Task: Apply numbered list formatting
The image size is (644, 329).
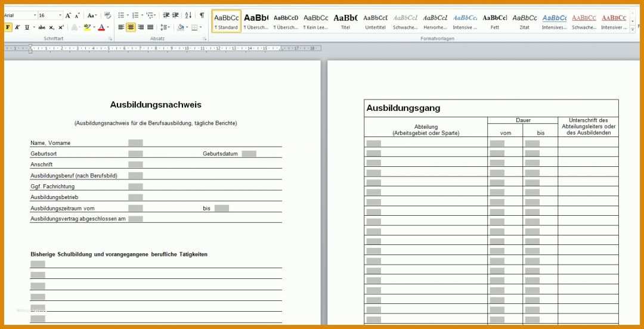Action: pos(135,15)
